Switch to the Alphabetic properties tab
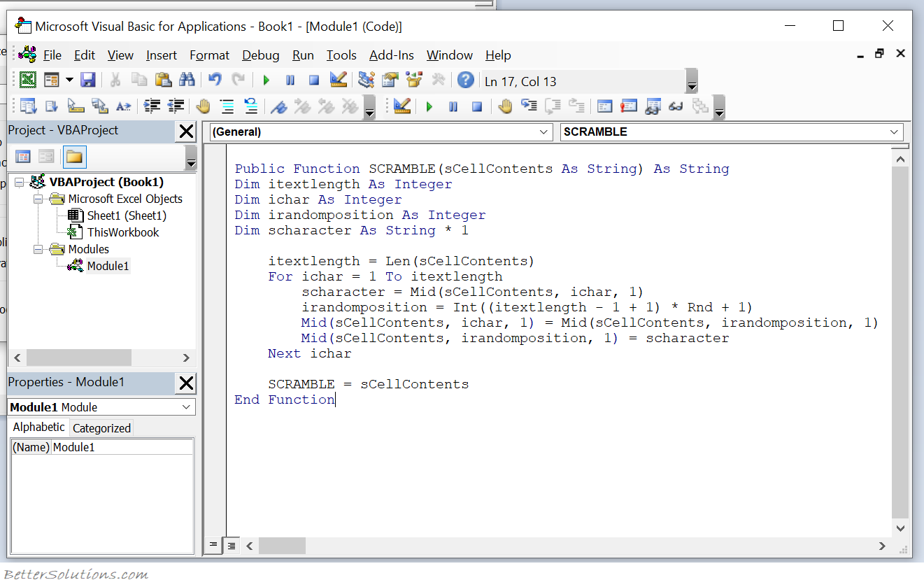 coord(38,427)
